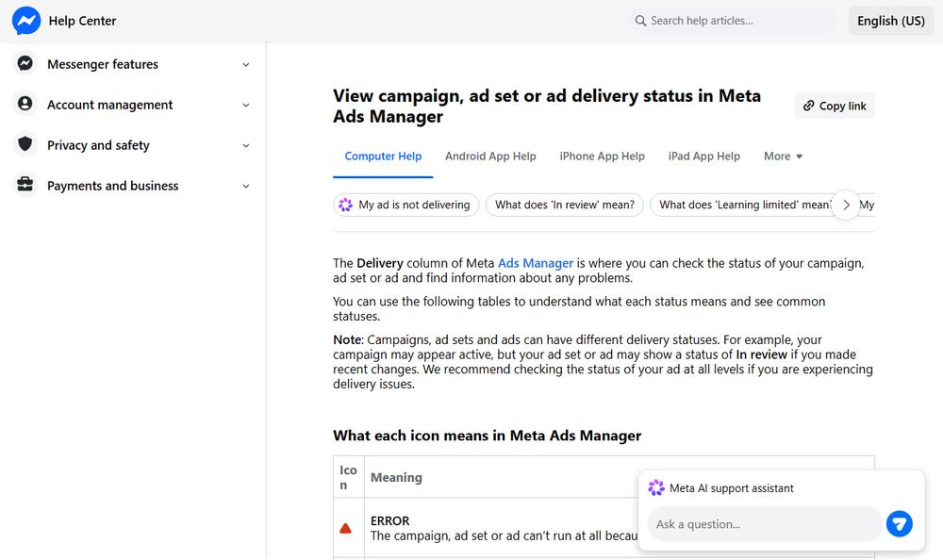Viewport: 943px width, 560px height.
Task: Click the Payments and business briefcase icon
Action: tap(25, 185)
